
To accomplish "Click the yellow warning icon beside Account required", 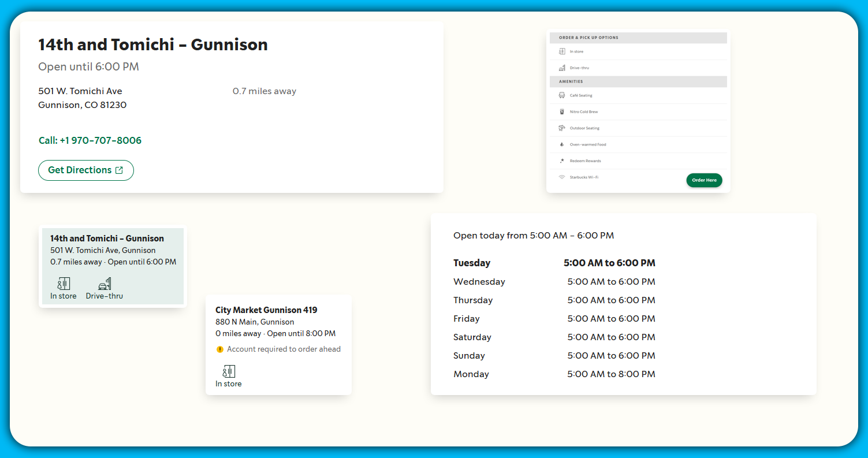I will [219, 349].
